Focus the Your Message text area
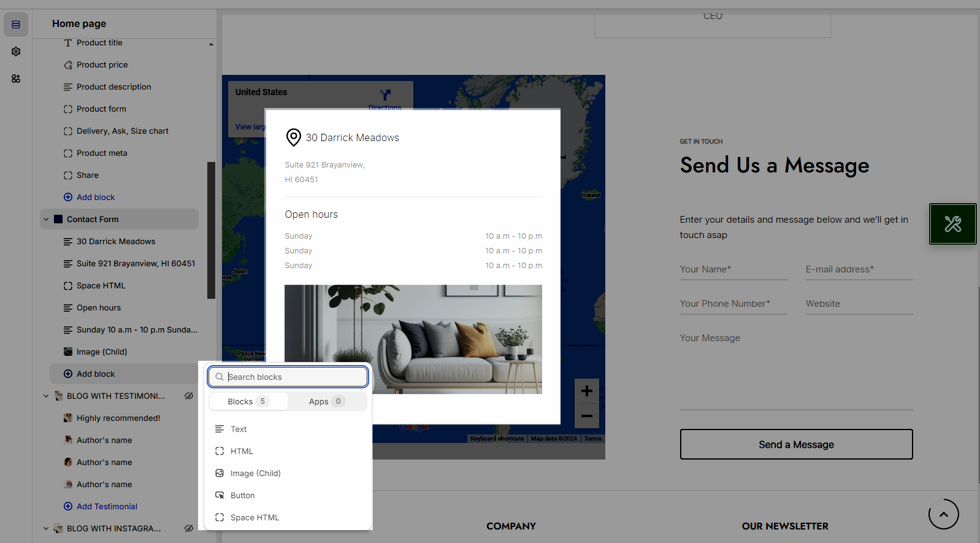 coord(797,369)
